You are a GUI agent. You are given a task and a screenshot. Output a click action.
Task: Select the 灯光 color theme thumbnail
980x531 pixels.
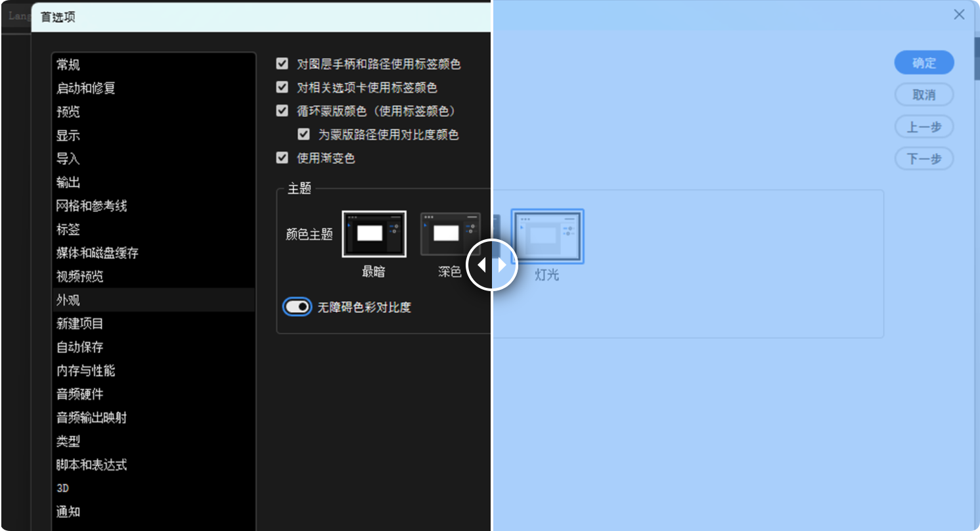coord(547,236)
